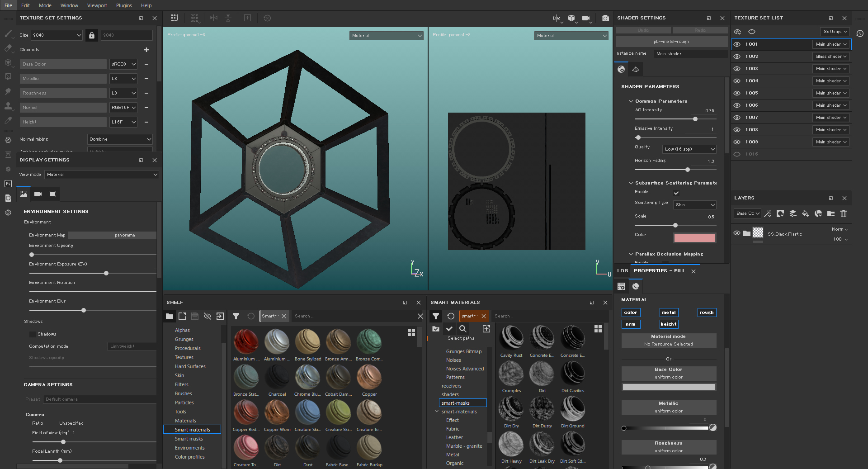Hide the ISS_Black_Plastic layer

(737, 233)
